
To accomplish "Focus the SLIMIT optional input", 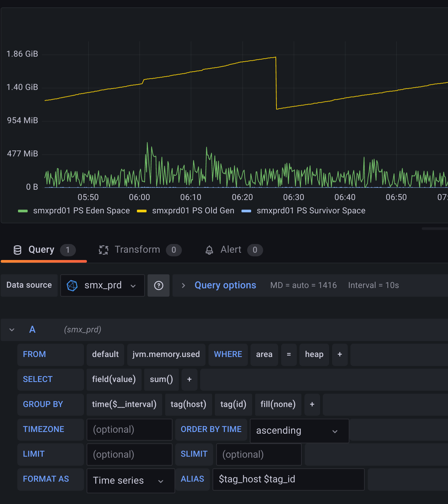I will point(259,454).
